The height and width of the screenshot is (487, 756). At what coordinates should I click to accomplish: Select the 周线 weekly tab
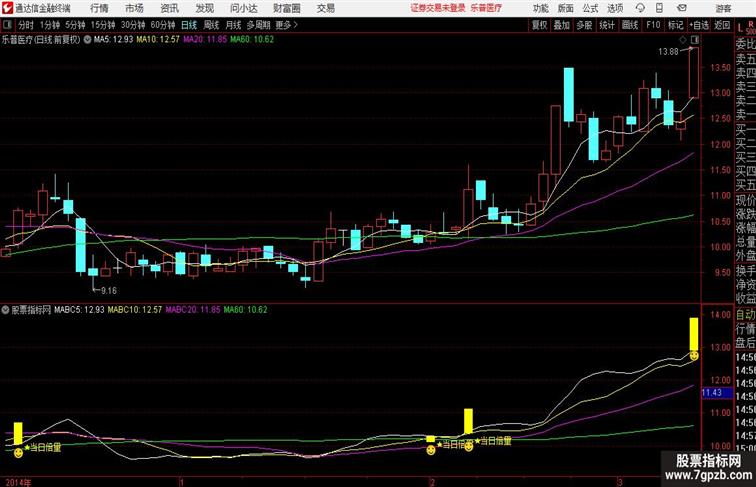click(211, 25)
